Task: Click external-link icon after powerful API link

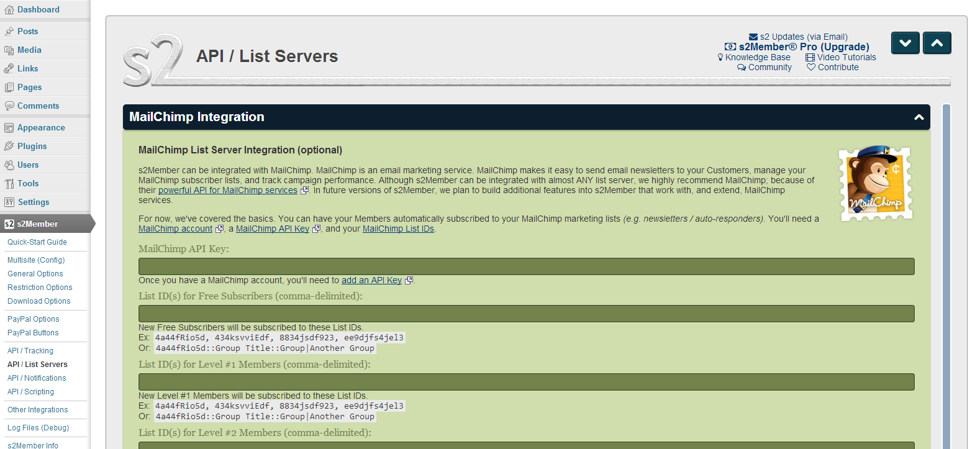Action: click(304, 190)
